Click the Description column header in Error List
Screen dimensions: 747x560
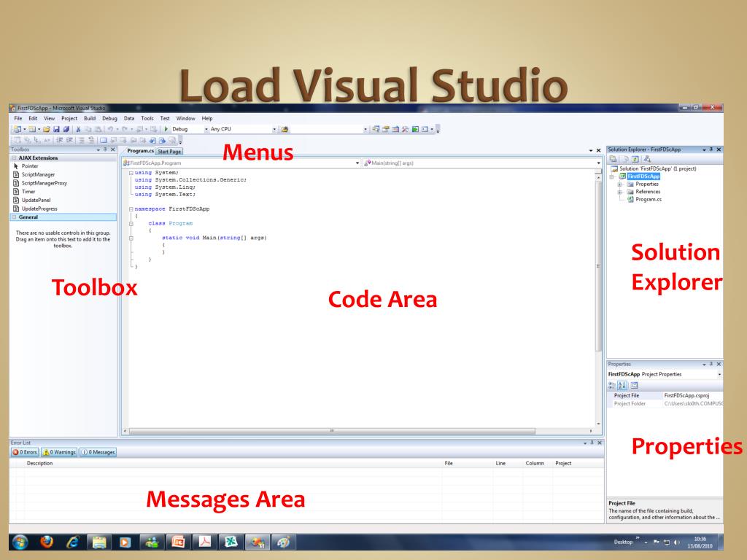(40, 463)
